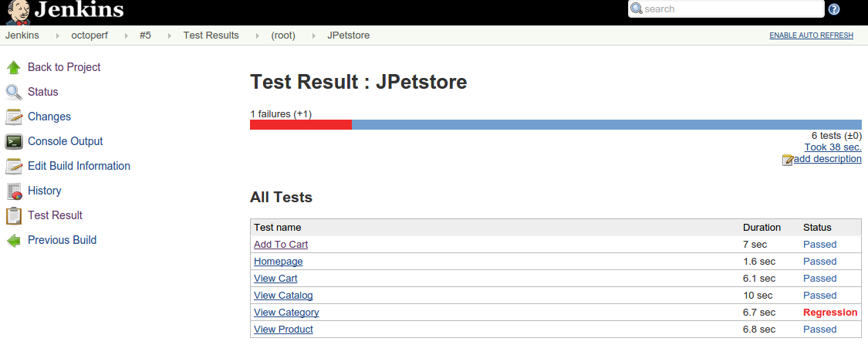This screenshot has height=345, width=868.
Task: Expand breadcrumb arrow after octoperf
Action: click(127, 36)
